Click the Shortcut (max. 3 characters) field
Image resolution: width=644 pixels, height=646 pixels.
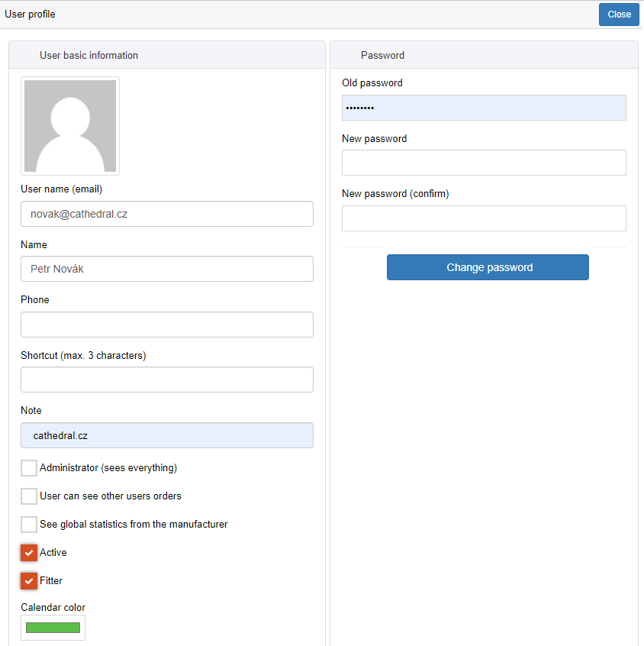[x=167, y=380]
